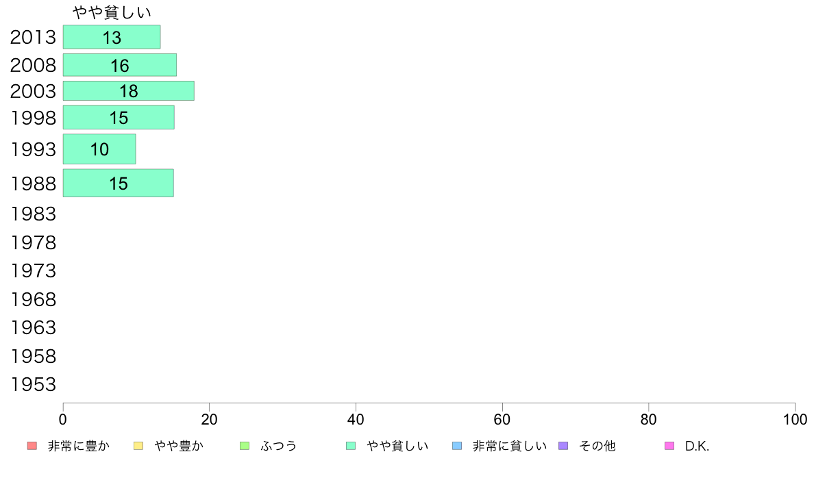814x504 pixels.
Task: Click the 非常に貧しい legend text
Action: 509,446
